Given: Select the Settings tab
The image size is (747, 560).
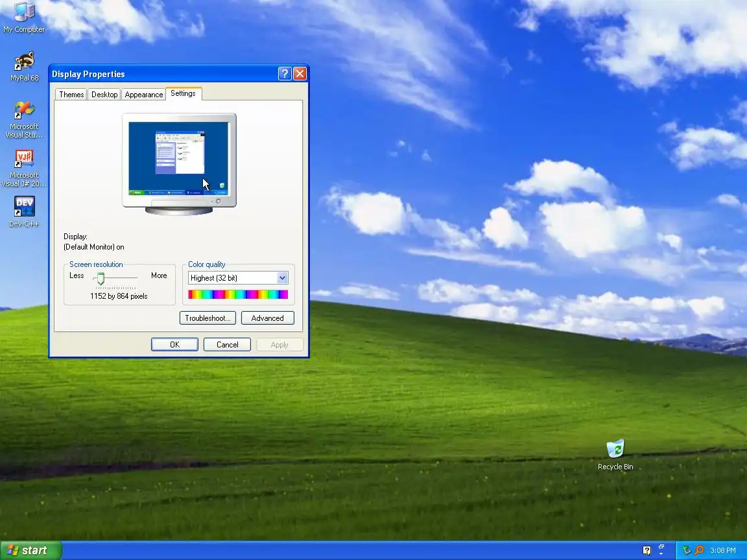Looking at the screenshot, I should click(x=184, y=93).
